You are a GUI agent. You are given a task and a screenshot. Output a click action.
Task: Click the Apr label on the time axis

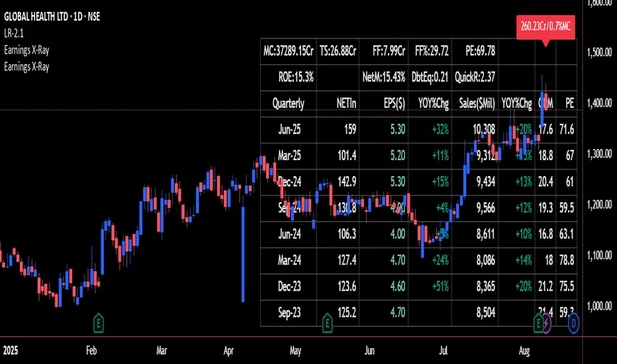228,351
